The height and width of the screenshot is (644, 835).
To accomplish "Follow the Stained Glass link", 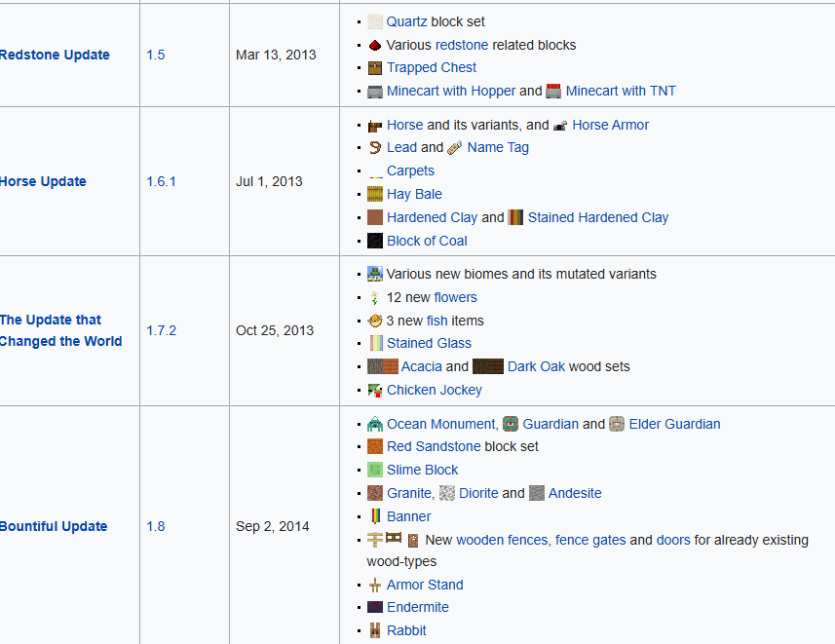I will 429,344.
